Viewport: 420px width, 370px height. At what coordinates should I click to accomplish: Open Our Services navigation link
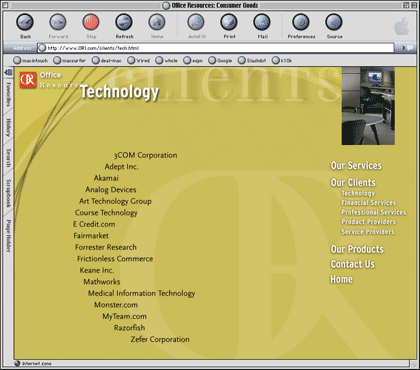click(356, 166)
